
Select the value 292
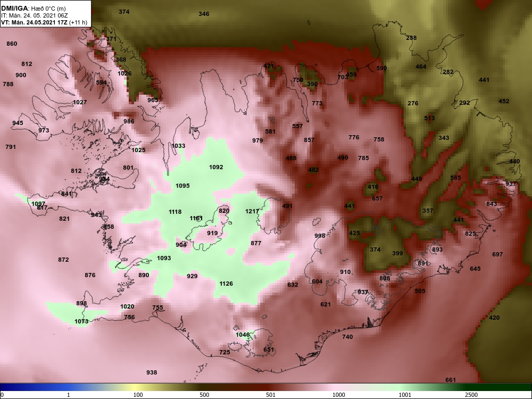(x=464, y=103)
